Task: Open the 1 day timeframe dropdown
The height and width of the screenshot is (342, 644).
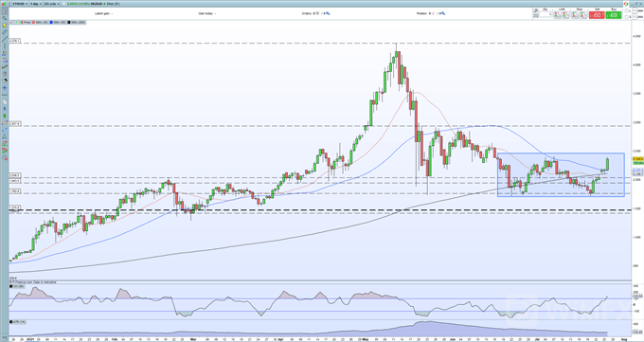Action: [x=36, y=4]
